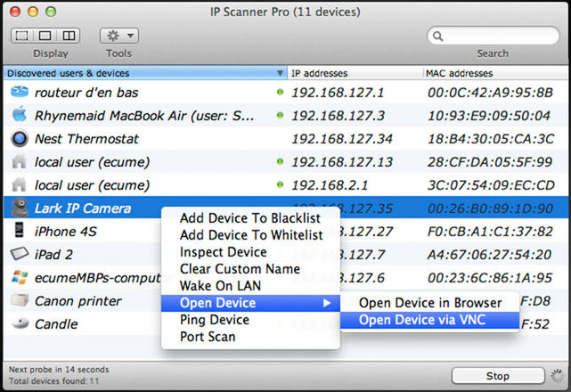Image resolution: width=571 pixels, height=392 pixels.
Task: Zoom the window with the green button
Action: (x=51, y=12)
